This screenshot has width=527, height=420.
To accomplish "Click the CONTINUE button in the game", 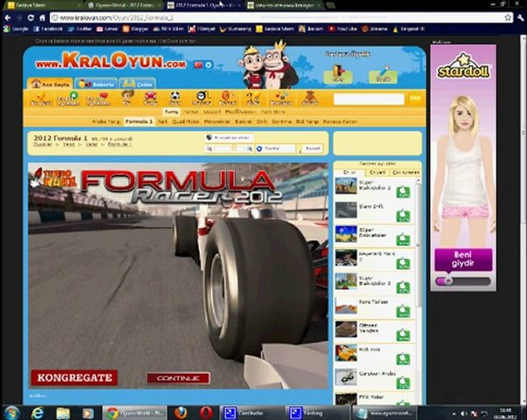I will click(179, 378).
